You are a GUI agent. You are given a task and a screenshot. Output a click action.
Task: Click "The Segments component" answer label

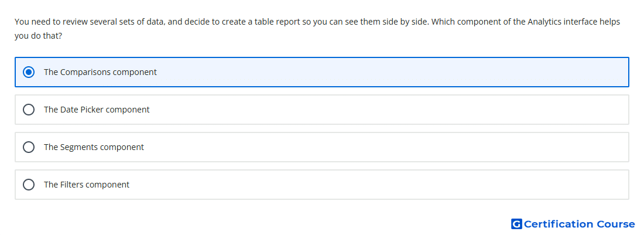click(94, 147)
